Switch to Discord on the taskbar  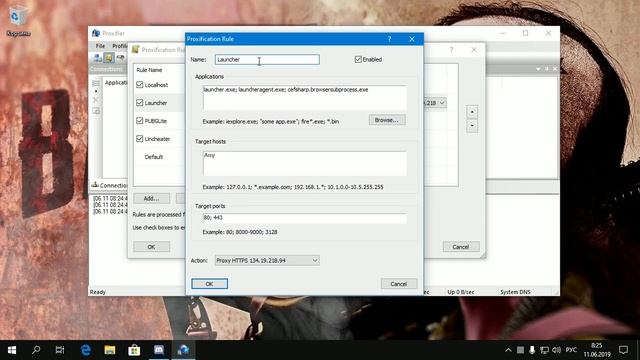(x=159, y=350)
